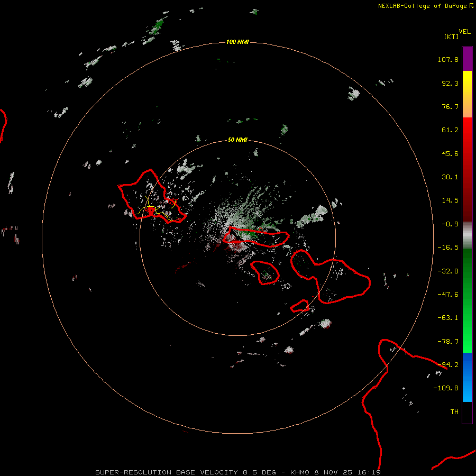
Task: Click the -63.1 velocity scale value
Action: pos(448,318)
